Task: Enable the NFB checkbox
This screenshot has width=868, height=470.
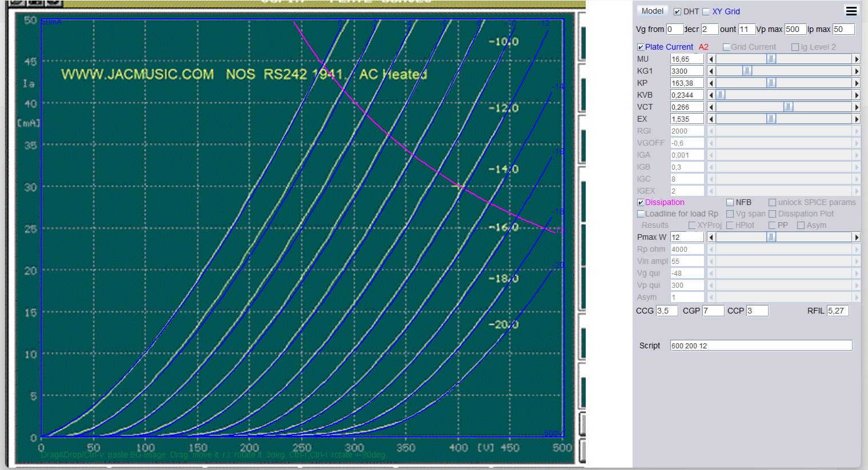Action: 730,203
